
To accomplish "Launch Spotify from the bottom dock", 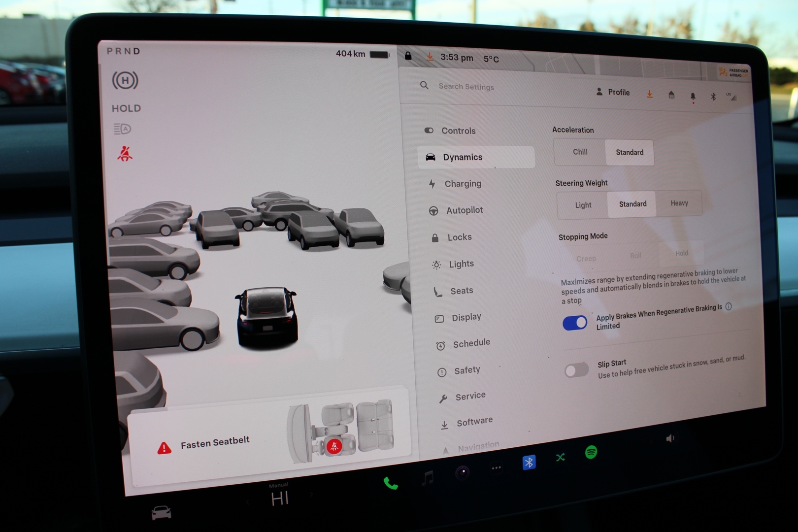I will [x=591, y=452].
